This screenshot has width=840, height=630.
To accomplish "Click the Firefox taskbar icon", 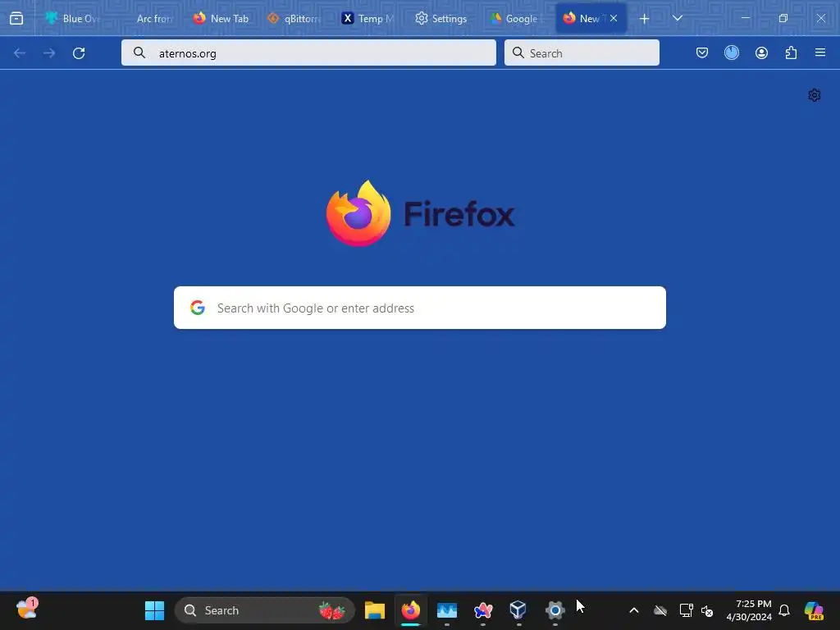I will [411, 610].
